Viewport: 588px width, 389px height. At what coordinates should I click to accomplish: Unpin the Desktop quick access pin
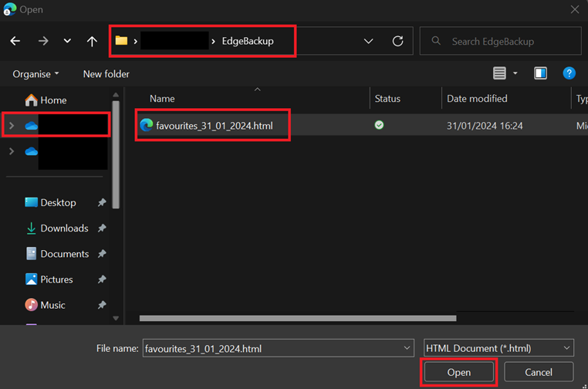102,203
